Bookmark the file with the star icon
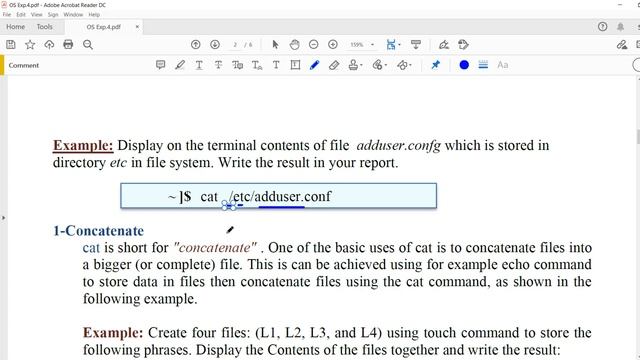The height and width of the screenshot is (360, 640). (x=30, y=44)
